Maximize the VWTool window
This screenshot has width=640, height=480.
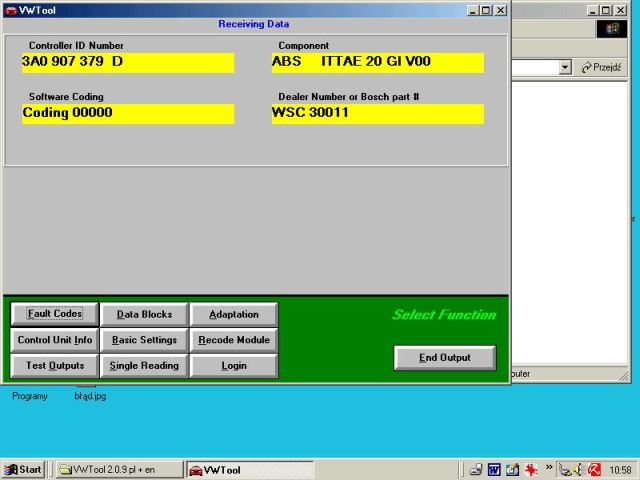[x=486, y=10]
